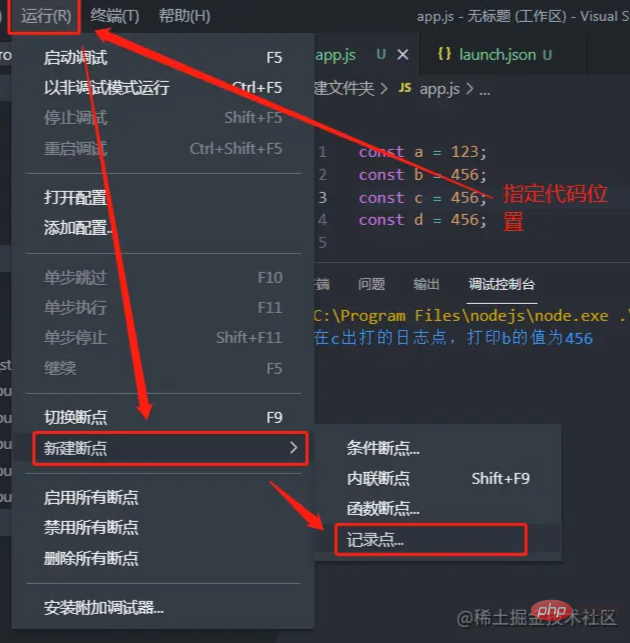Image resolution: width=630 pixels, height=643 pixels.
Task: Click line number 5 in the gutter
Action: point(322,243)
